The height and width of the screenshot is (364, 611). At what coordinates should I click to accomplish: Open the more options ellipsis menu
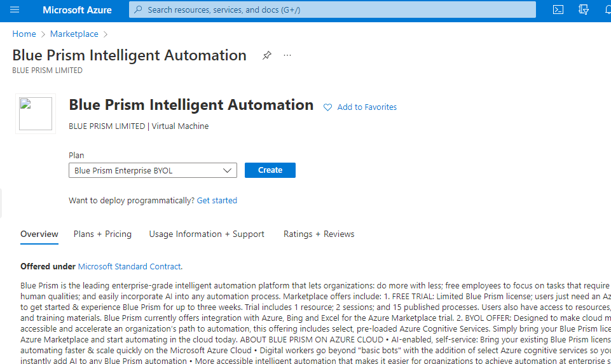point(287,56)
